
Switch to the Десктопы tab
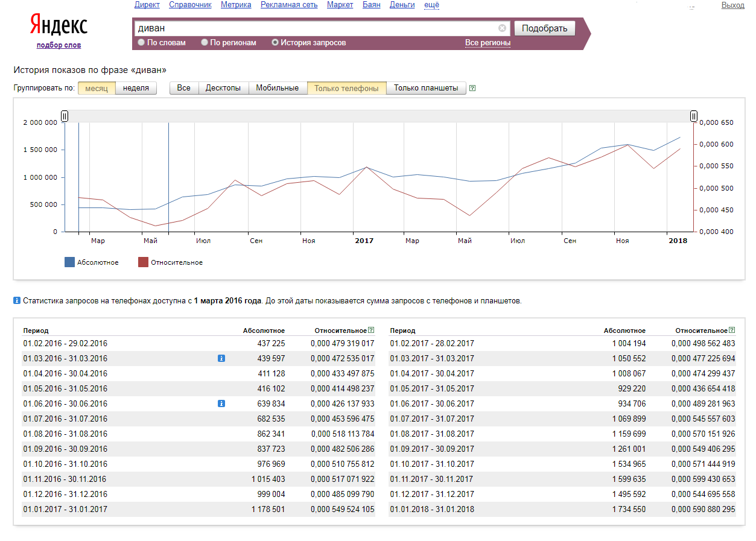click(x=223, y=88)
